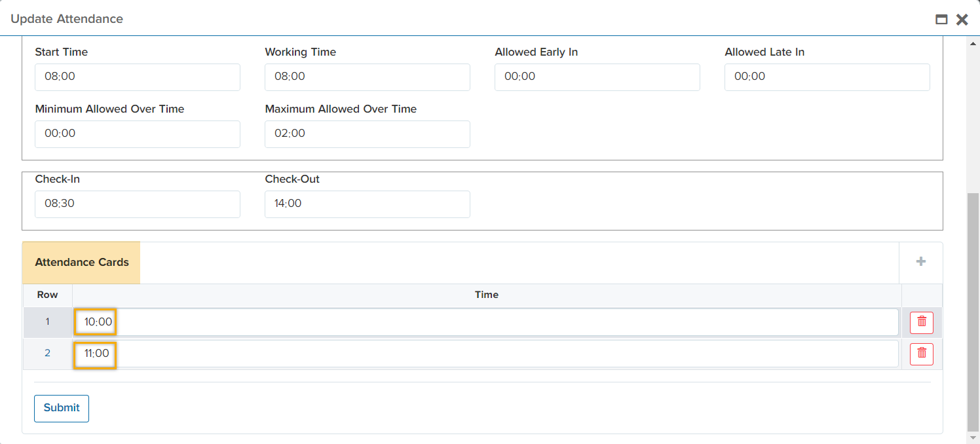This screenshot has height=444, width=980.
Task: Submit the attendance update
Action: (x=62, y=408)
